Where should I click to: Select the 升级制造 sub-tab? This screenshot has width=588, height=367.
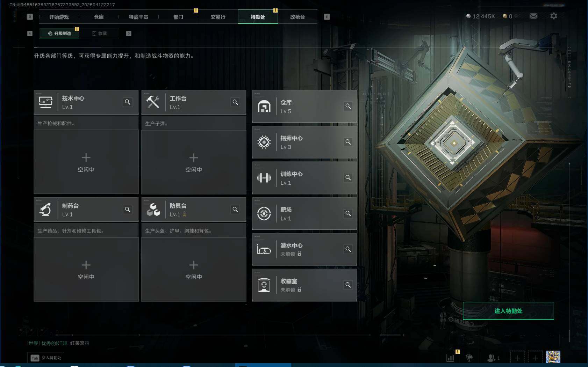59,34
